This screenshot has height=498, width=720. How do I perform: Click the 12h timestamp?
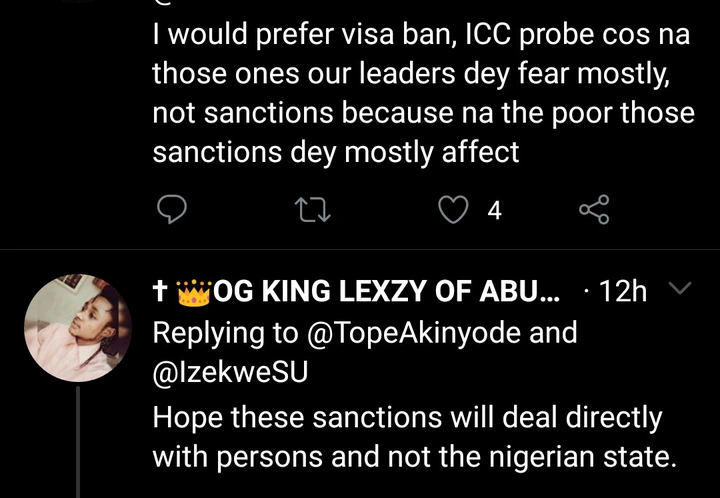click(x=627, y=292)
